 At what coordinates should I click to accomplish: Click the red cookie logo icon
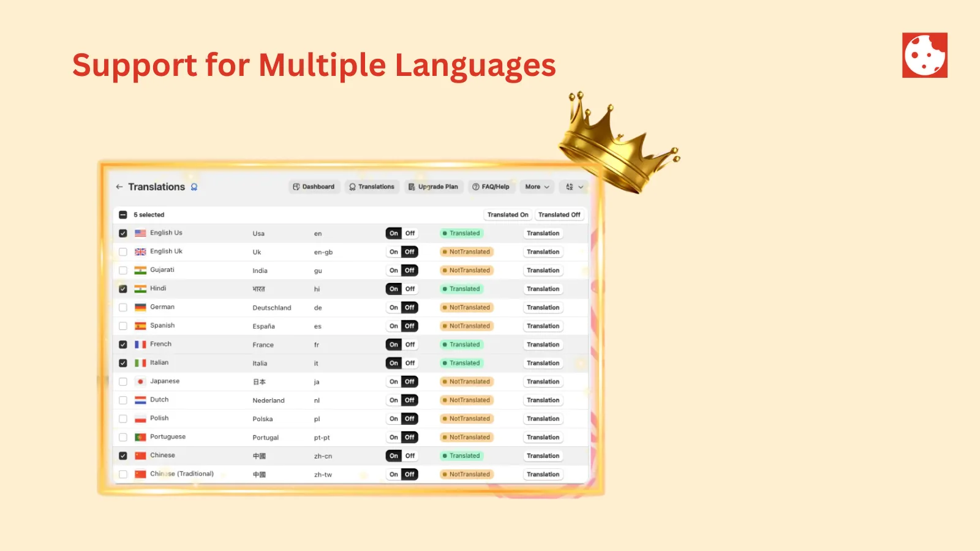pyautogui.click(x=925, y=55)
